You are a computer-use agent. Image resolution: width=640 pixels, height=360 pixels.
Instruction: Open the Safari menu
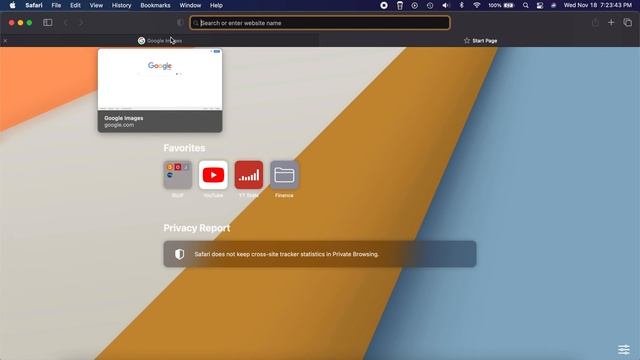[34, 5]
